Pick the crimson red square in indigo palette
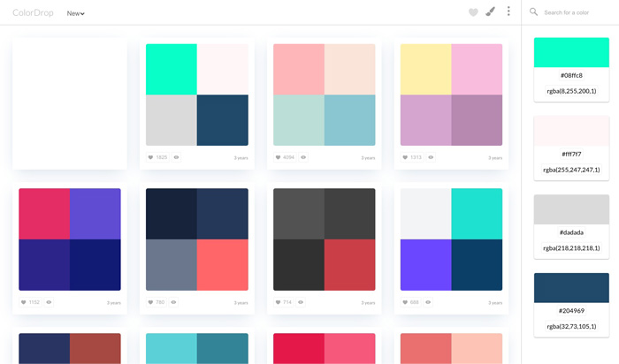This screenshot has height=364, width=619. [44, 214]
